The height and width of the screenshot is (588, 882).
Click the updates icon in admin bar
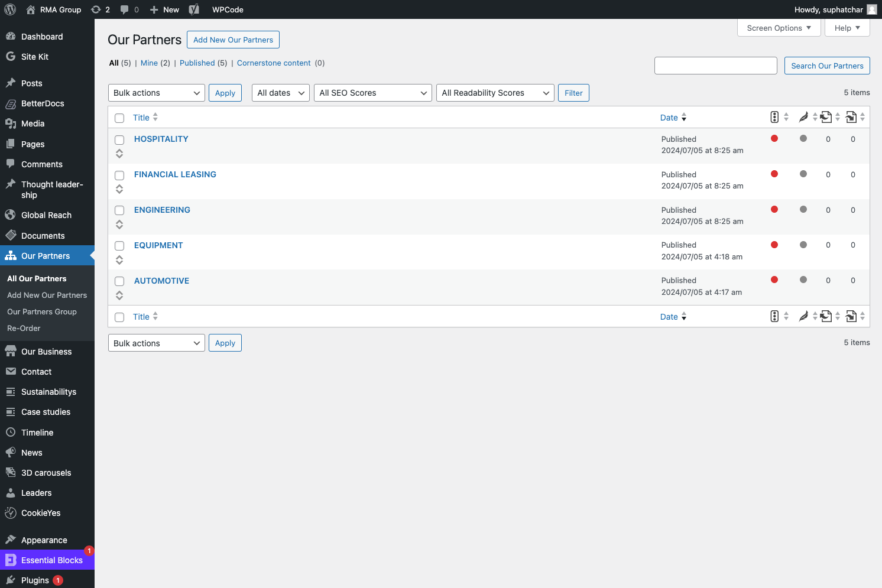[96, 9]
